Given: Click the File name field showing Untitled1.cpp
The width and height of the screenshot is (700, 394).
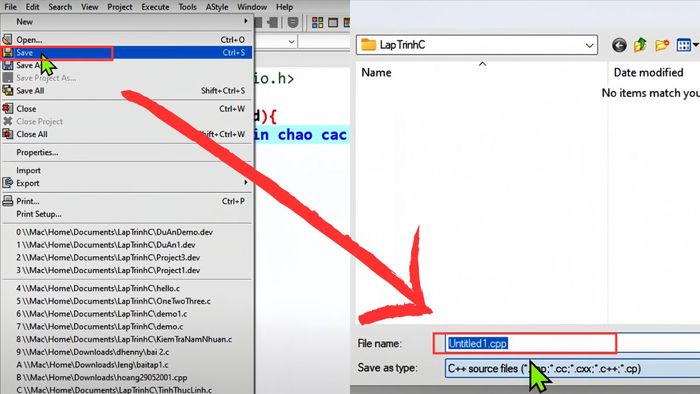Looking at the screenshot, I should (572, 344).
